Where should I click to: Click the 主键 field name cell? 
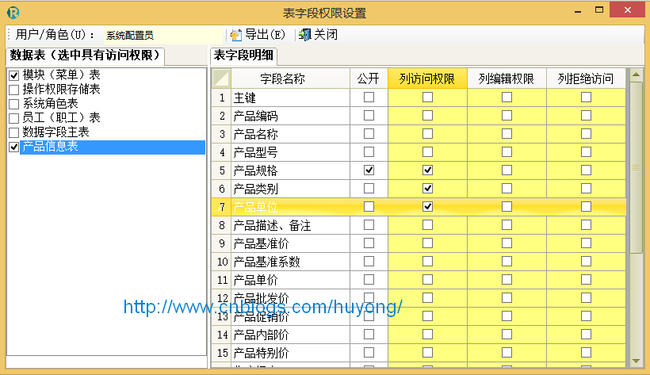point(290,98)
